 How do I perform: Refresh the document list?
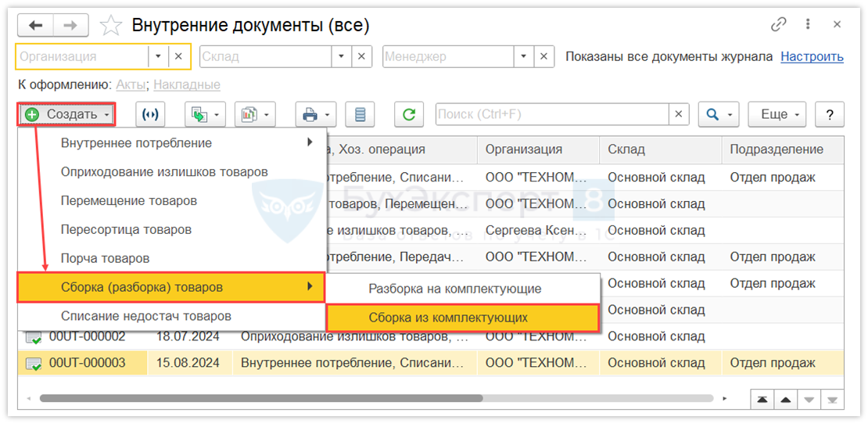(408, 115)
